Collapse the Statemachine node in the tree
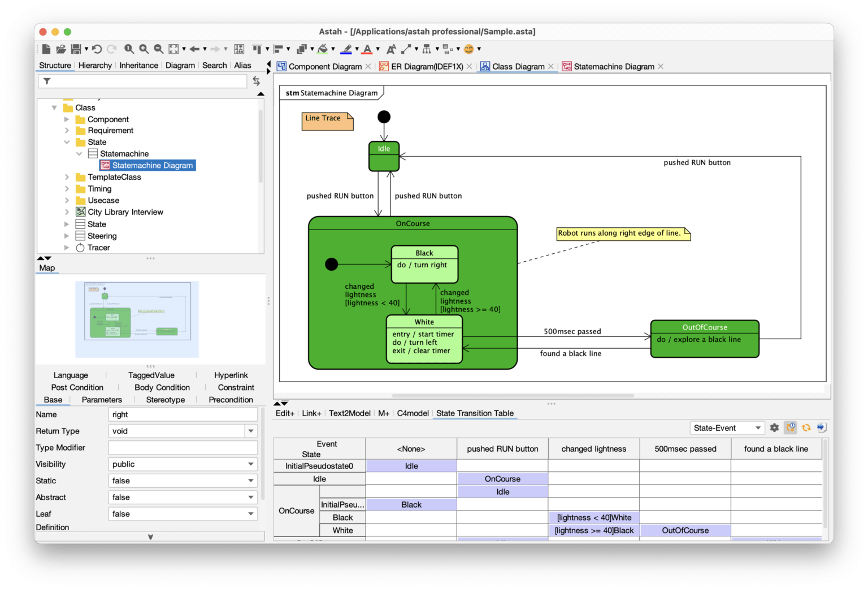This screenshot has height=589, width=868. click(79, 153)
